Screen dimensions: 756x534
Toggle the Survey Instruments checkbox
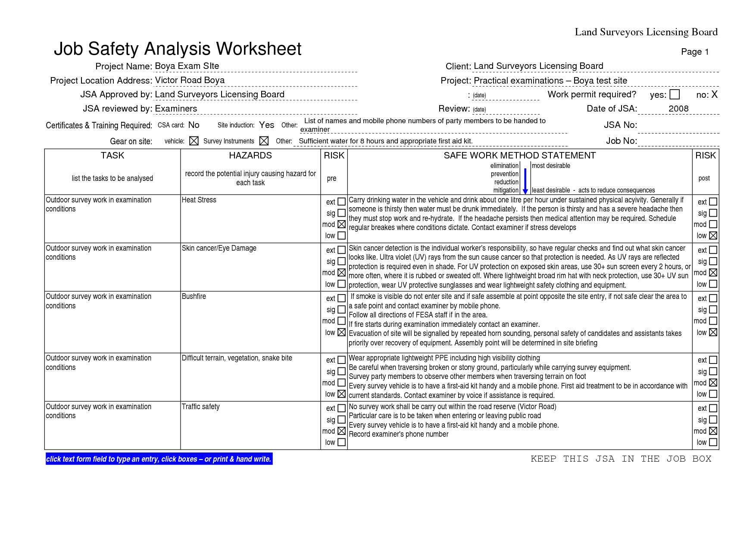(x=264, y=141)
